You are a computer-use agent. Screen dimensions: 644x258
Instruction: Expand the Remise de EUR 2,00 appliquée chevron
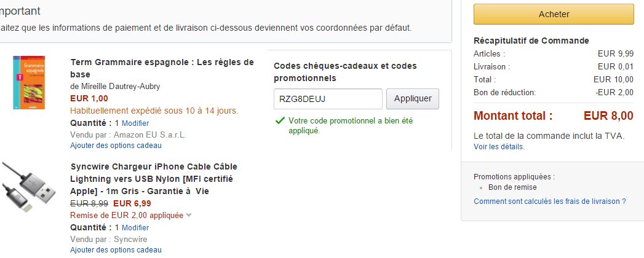pos(188,215)
